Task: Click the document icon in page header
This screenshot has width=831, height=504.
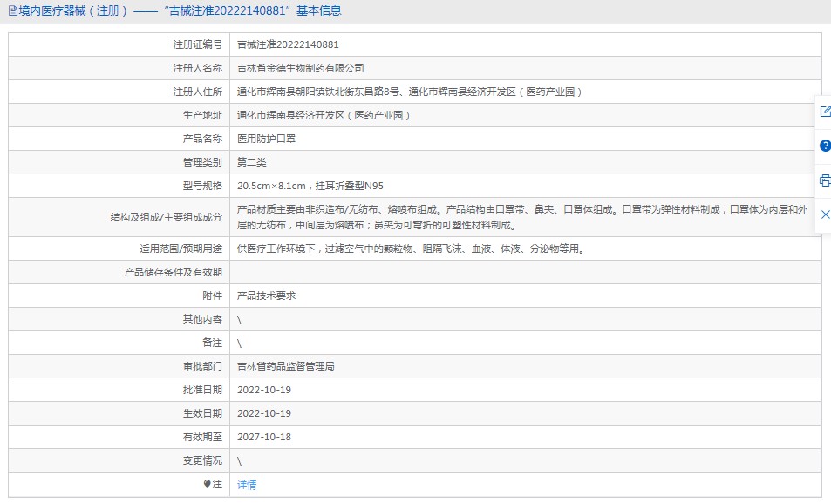Action: pyautogui.click(x=13, y=10)
